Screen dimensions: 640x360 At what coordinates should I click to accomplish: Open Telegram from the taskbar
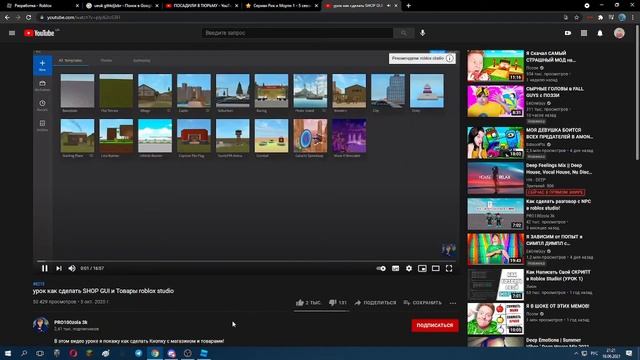[x=138, y=353]
